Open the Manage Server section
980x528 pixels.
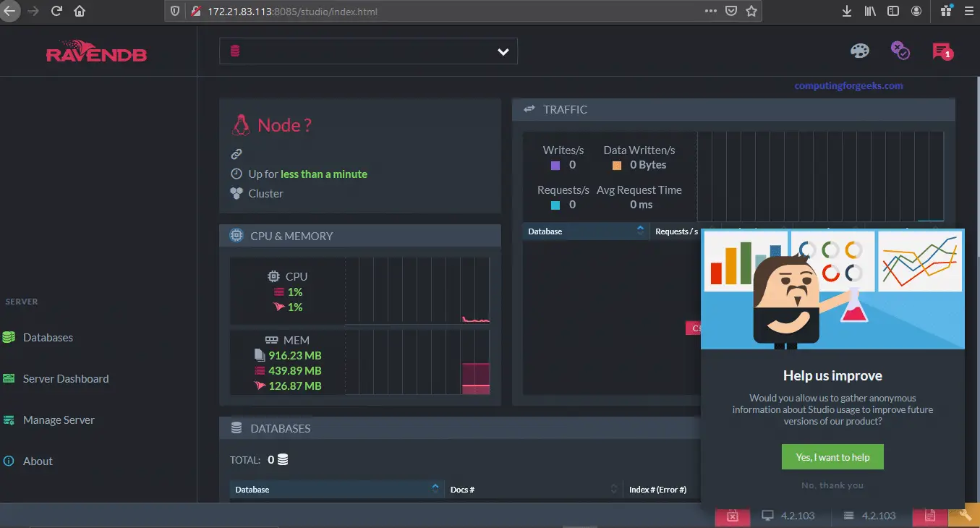pyautogui.click(x=59, y=420)
